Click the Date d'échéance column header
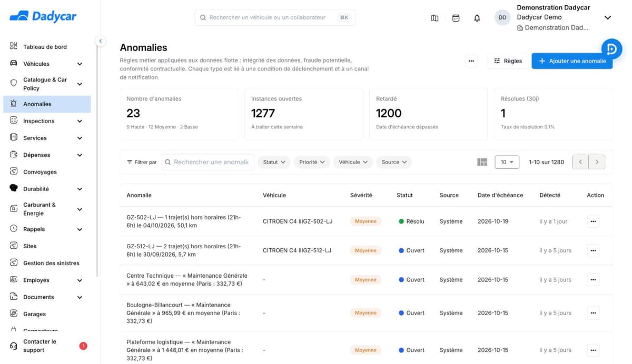 (x=500, y=195)
